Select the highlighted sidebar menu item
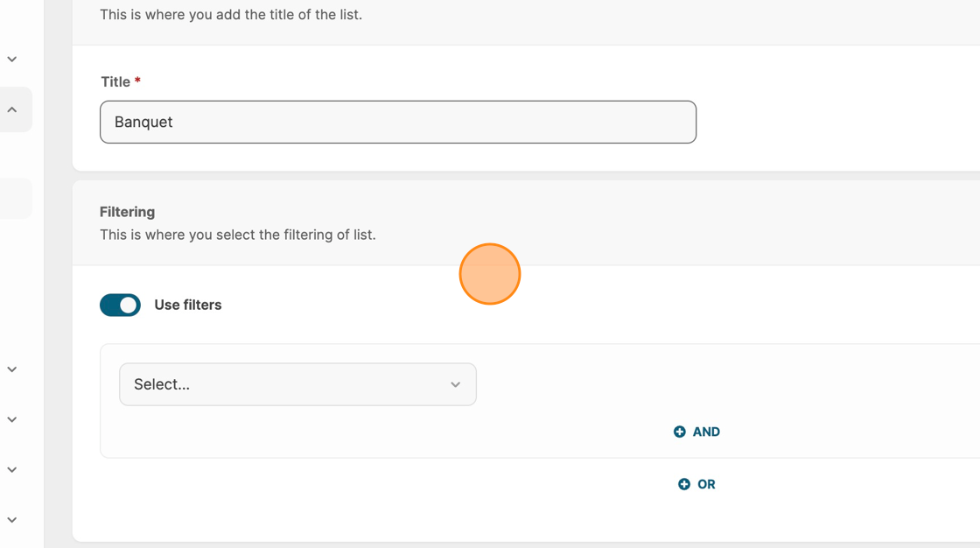The image size is (980, 548). coord(16,199)
